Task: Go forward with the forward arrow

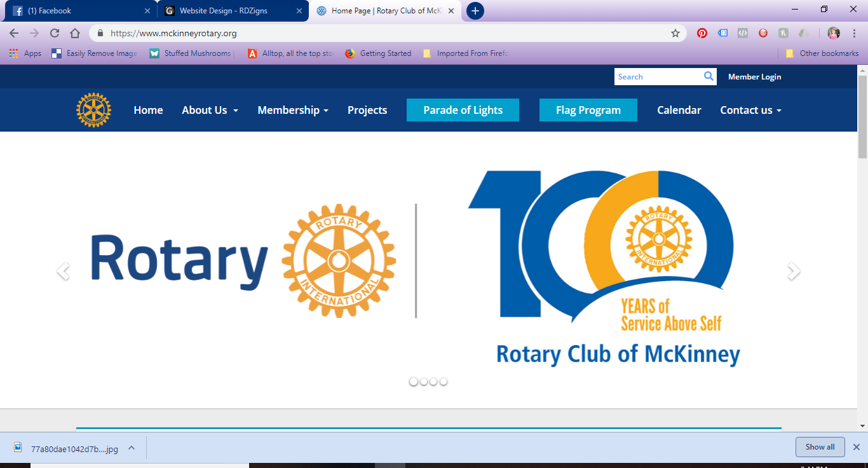Action: pos(34,33)
